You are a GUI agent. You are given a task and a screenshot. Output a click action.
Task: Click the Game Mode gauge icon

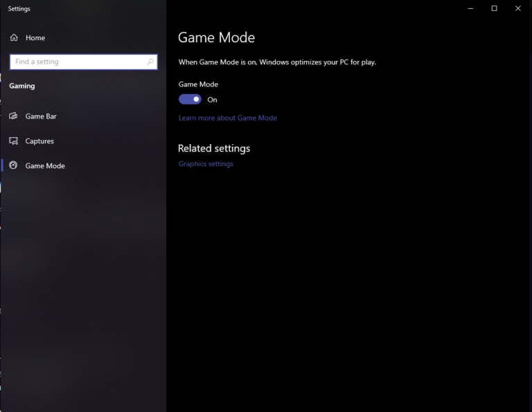click(13, 165)
